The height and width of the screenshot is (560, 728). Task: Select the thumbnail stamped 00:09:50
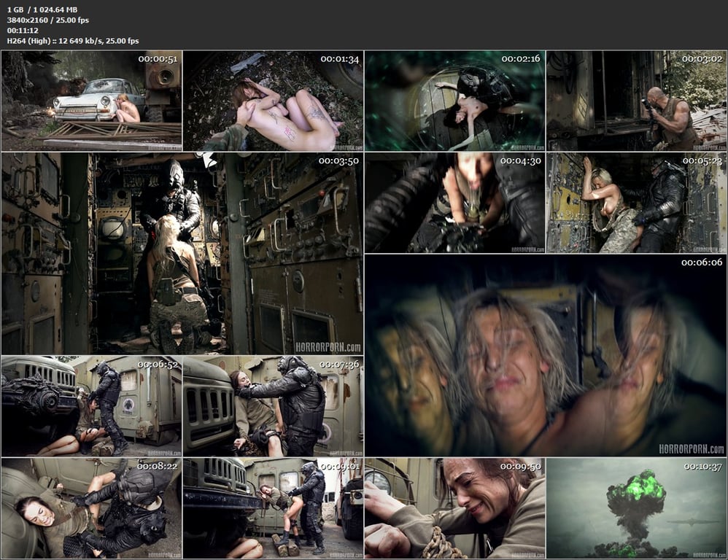(x=455, y=508)
